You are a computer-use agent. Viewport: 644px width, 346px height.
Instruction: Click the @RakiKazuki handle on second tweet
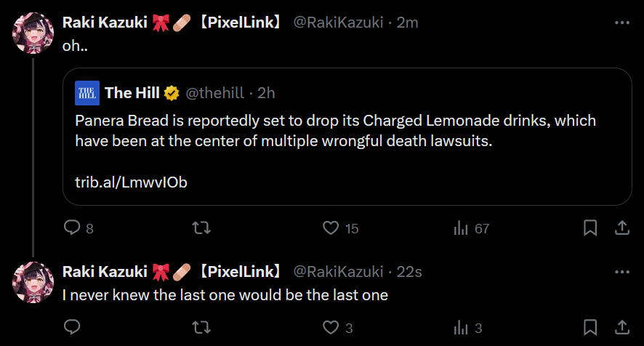coord(338,272)
